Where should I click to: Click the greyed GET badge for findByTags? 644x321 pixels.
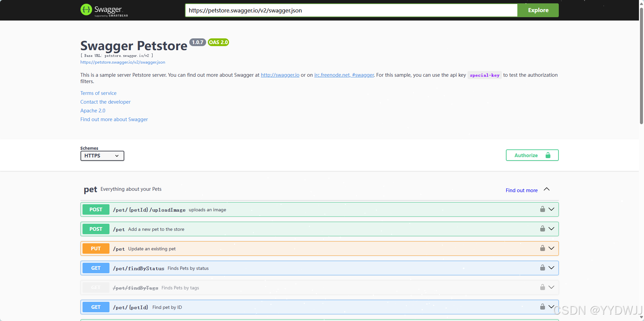pos(96,287)
